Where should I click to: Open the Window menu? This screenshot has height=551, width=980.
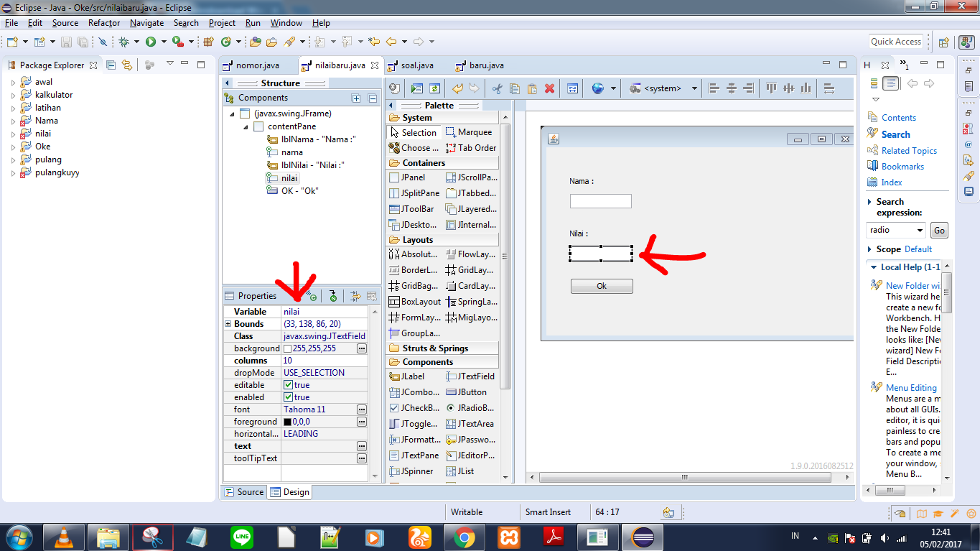[x=286, y=23]
